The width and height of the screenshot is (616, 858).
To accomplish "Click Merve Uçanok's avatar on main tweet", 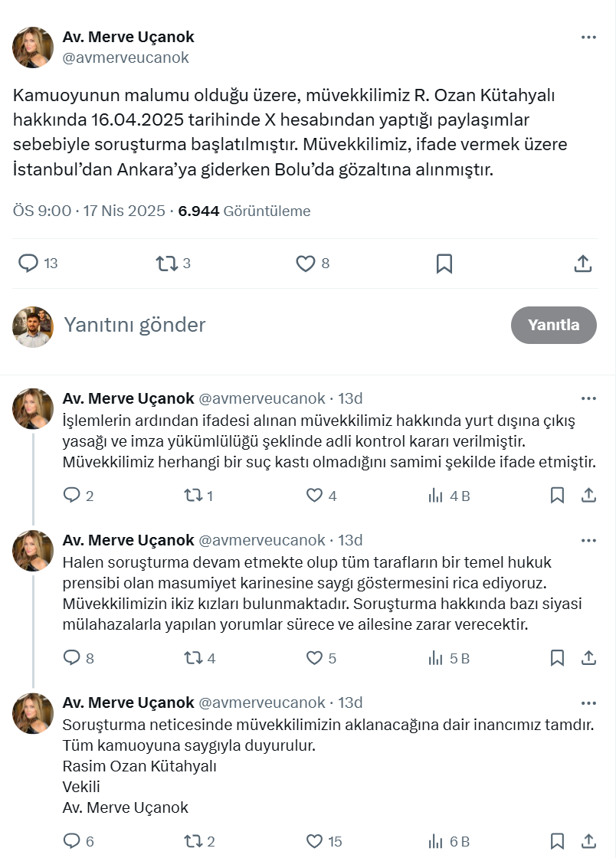I will (x=33, y=47).
